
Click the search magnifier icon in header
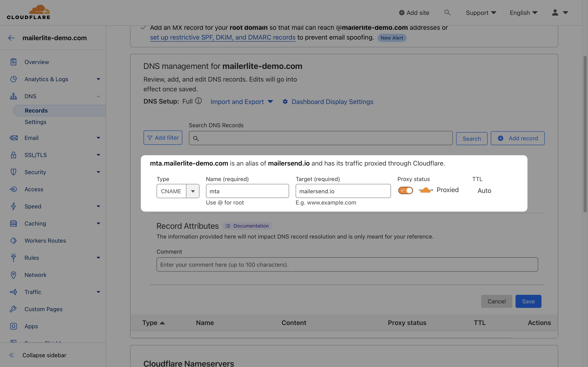(x=447, y=12)
